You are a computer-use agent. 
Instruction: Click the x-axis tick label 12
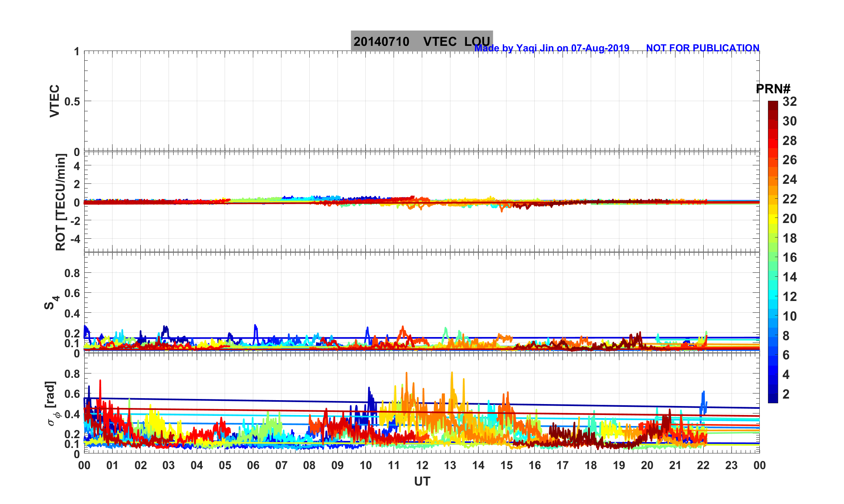click(422, 466)
